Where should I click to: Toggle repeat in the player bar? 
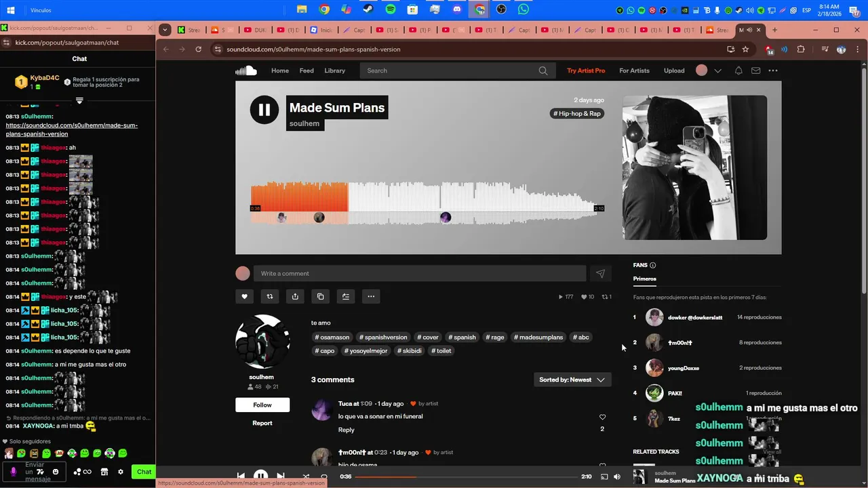[324, 476]
